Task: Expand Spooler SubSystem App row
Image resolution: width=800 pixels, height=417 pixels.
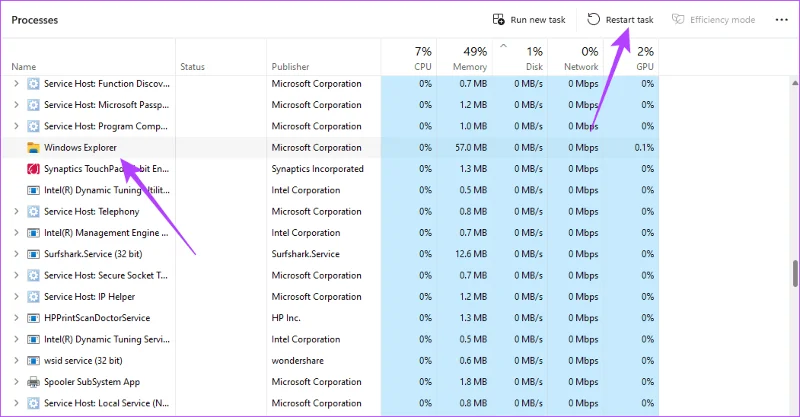Action: 16,382
